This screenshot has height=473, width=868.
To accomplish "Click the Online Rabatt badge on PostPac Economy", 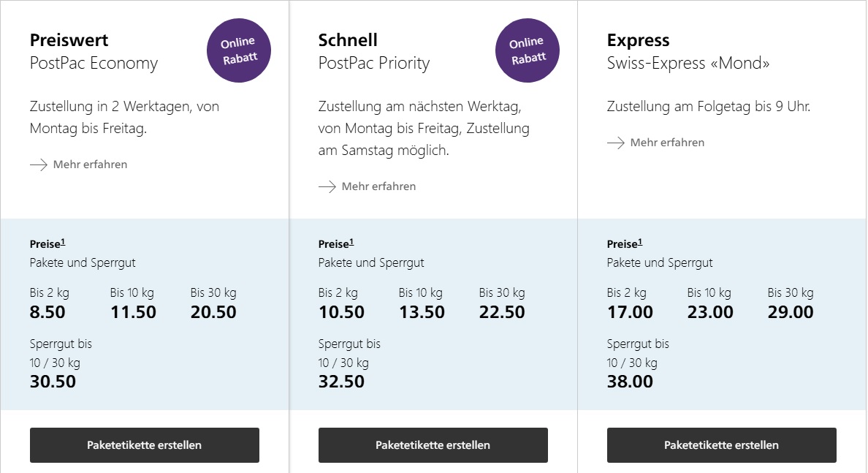I will click(x=239, y=50).
